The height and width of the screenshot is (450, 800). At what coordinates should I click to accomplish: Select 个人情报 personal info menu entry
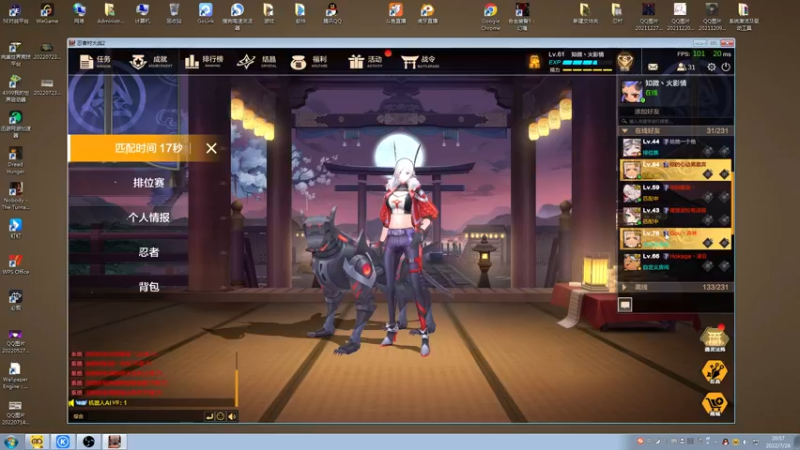tap(148, 217)
